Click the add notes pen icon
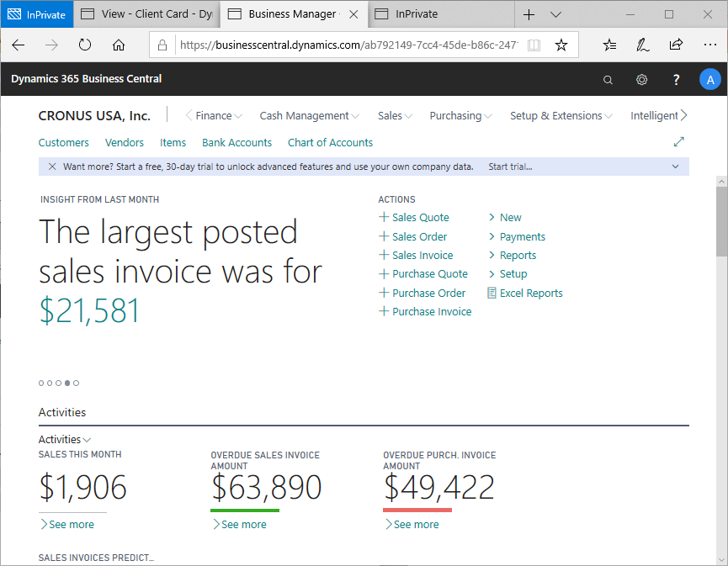This screenshot has height=566, width=728. [642, 45]
